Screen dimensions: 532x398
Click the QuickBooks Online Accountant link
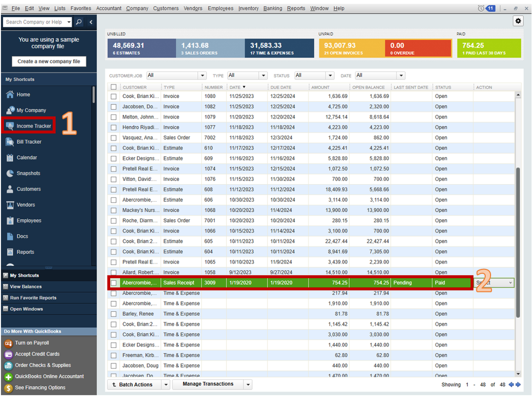point(49,376)
